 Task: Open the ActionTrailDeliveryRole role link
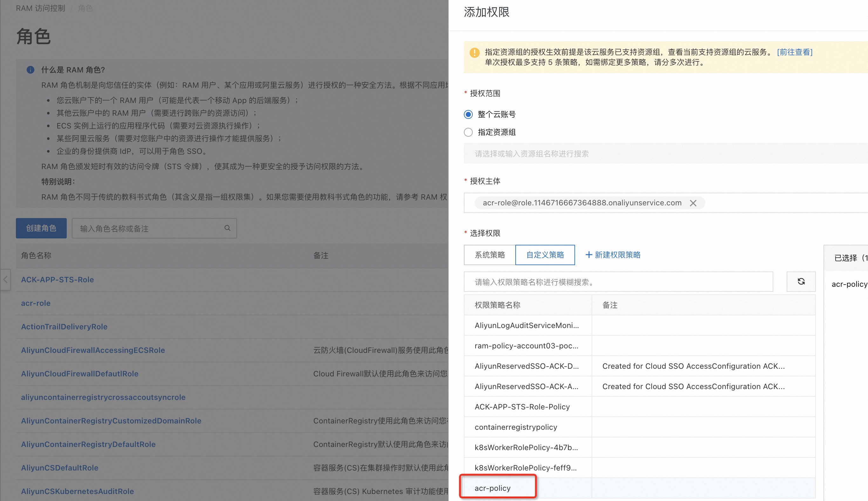tap(64, 326)
